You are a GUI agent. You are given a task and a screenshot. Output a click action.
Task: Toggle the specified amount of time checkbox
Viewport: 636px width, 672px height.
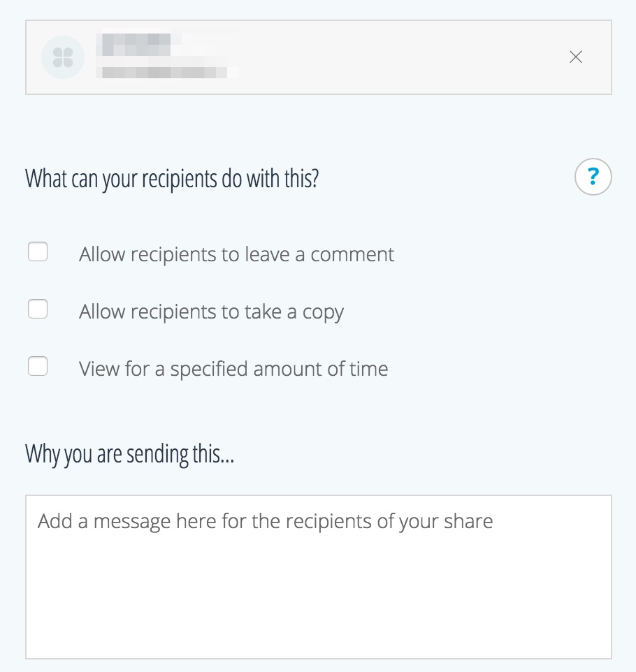(38, 366)
